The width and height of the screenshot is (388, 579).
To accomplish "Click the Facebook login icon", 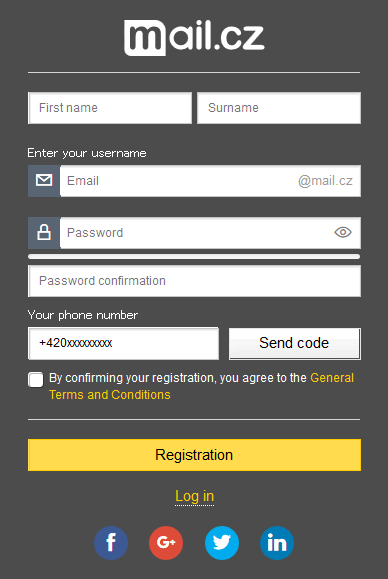I will pyautogui.click(x=111, y=543).
